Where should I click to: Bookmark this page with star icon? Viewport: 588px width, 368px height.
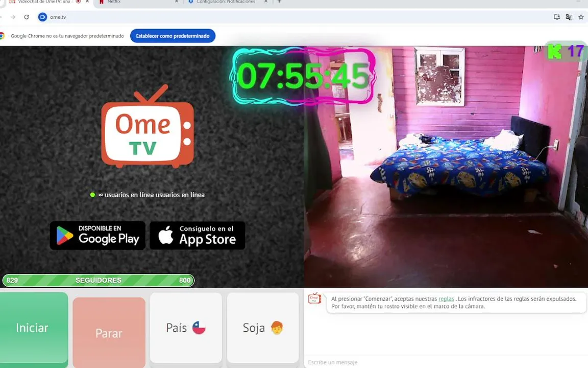click(x=581, y=17)
